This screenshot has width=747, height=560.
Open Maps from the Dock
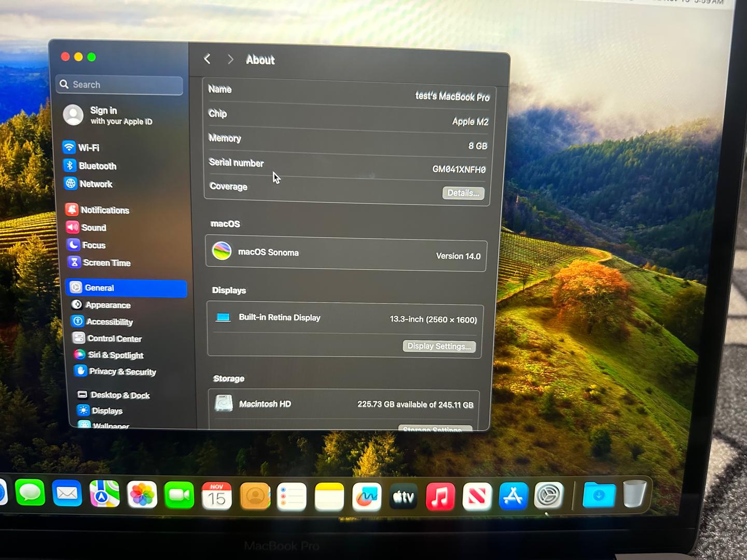coord(104,494)
